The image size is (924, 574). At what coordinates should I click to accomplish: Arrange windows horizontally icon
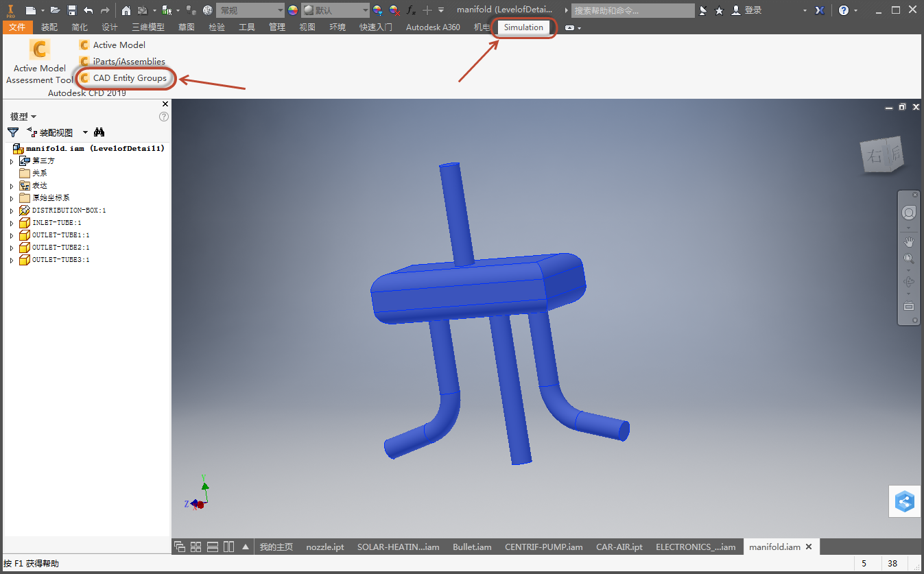212,547
